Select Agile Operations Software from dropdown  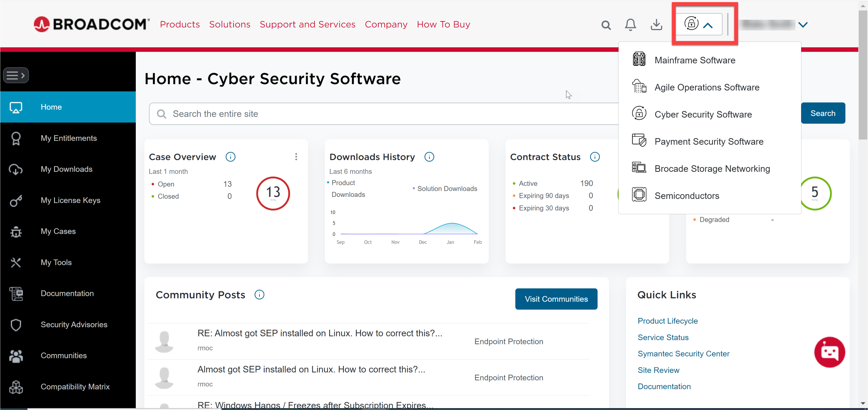[710, 87]
